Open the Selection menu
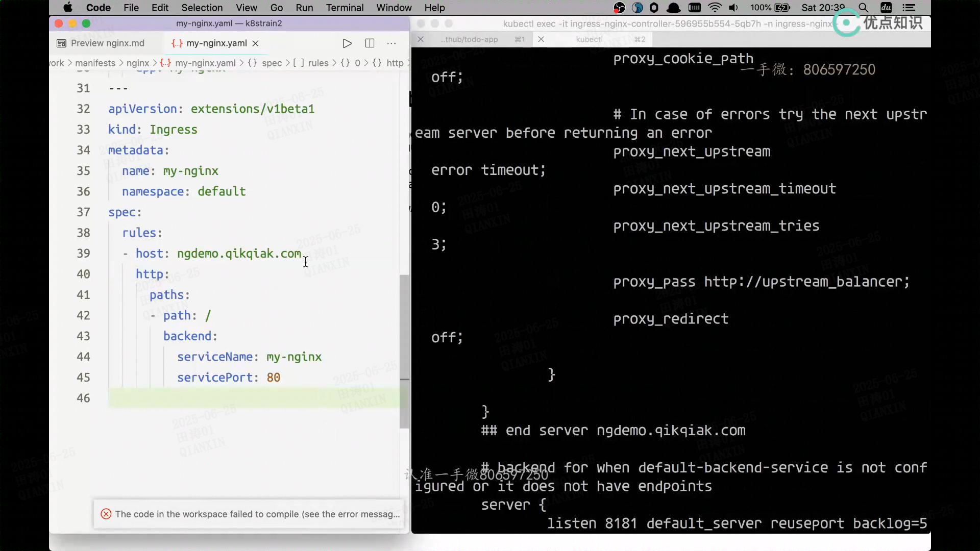This screenshot has height=551, width=980. pos(202,8)
